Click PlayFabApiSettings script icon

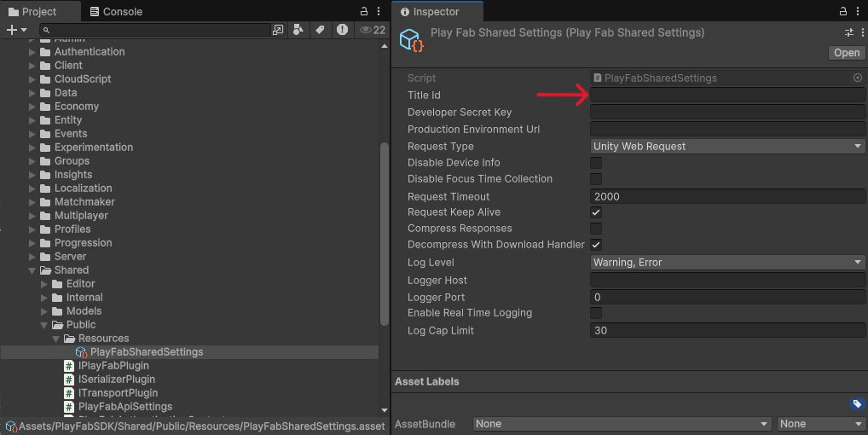tap(69, 407)
